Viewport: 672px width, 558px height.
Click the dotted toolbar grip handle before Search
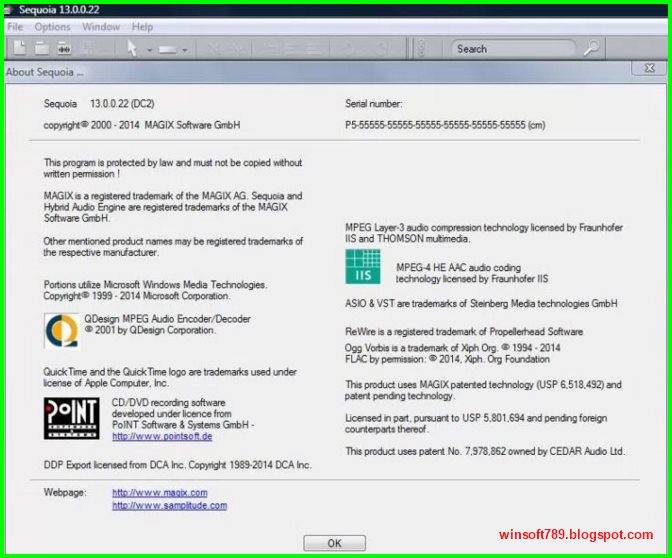(421, 48)
